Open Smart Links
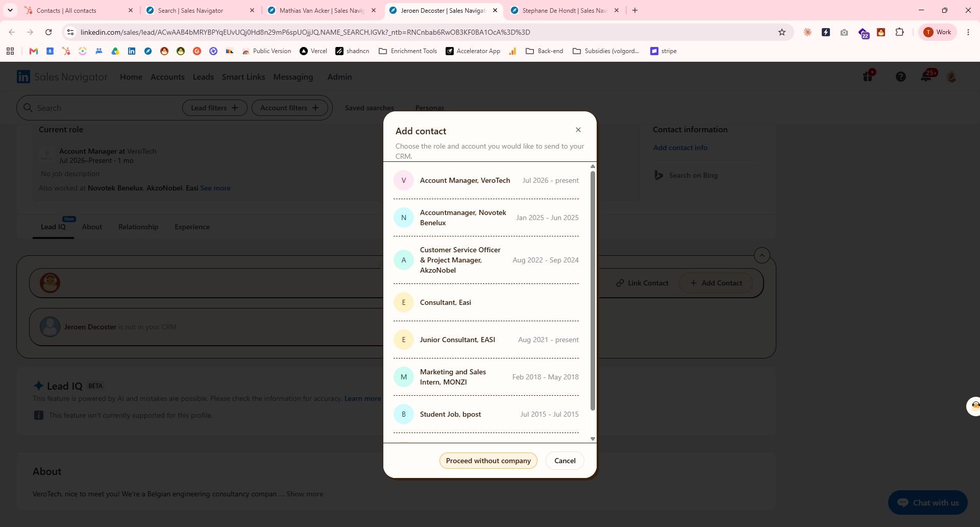The image size is (980, 527). tap(243, 77)
